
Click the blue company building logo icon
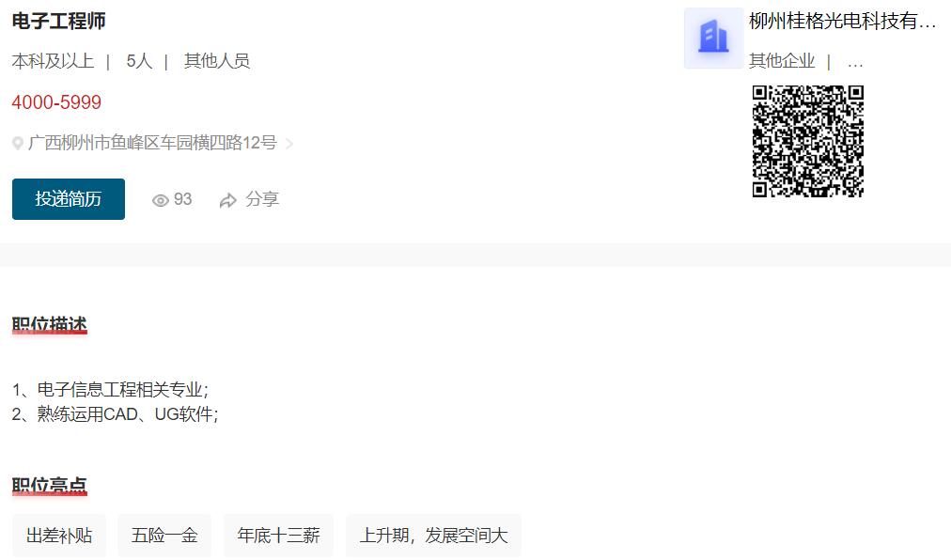pos(713,38)
